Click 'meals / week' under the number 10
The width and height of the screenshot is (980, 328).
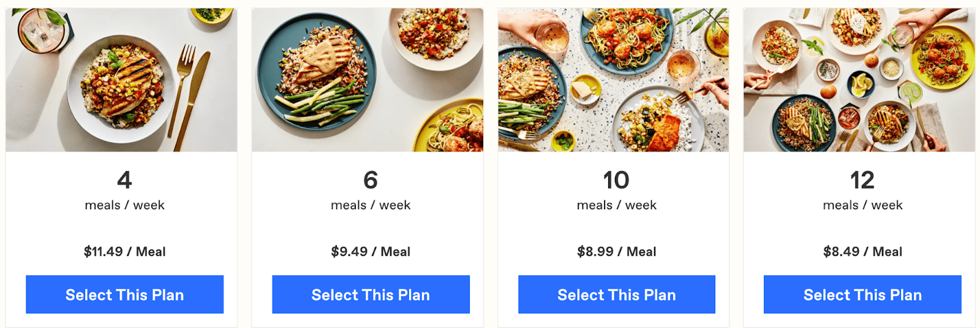coord(617,205)
